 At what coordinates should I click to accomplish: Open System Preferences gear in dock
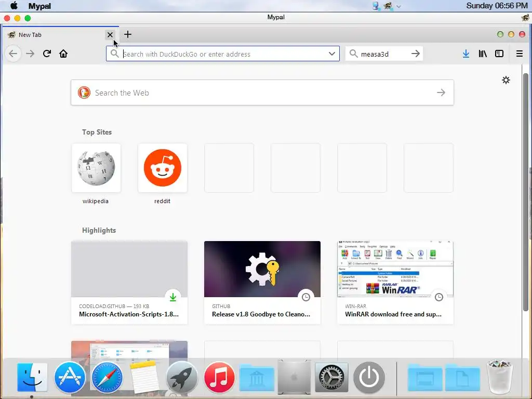click(x=331, y=377)
